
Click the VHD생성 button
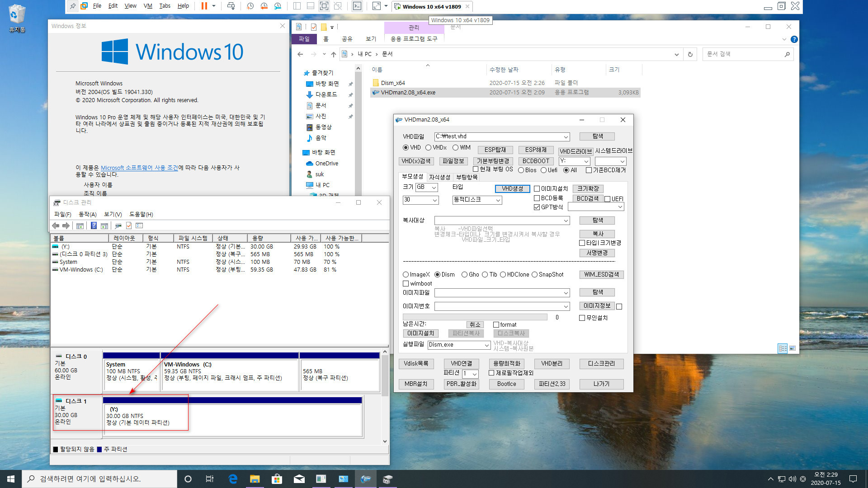click(512, 189)
